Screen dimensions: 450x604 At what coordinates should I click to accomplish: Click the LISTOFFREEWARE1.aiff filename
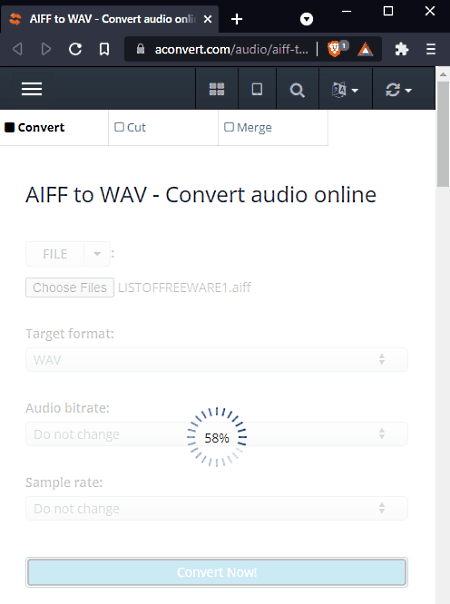(x=185, y=287)
